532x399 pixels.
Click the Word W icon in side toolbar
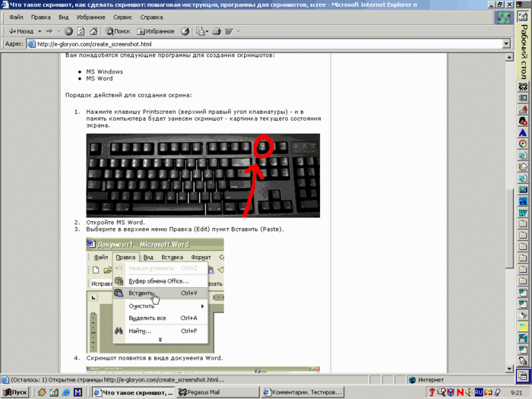point(523,213)
